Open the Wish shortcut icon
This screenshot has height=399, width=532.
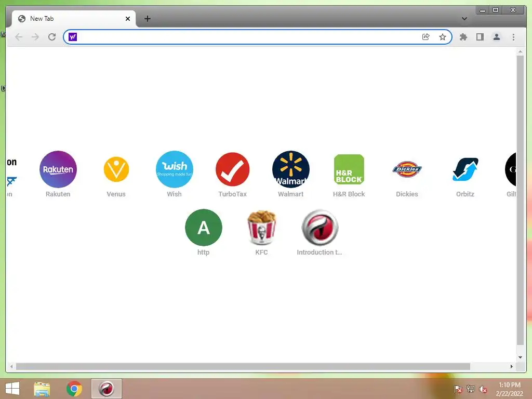[175, 169]
